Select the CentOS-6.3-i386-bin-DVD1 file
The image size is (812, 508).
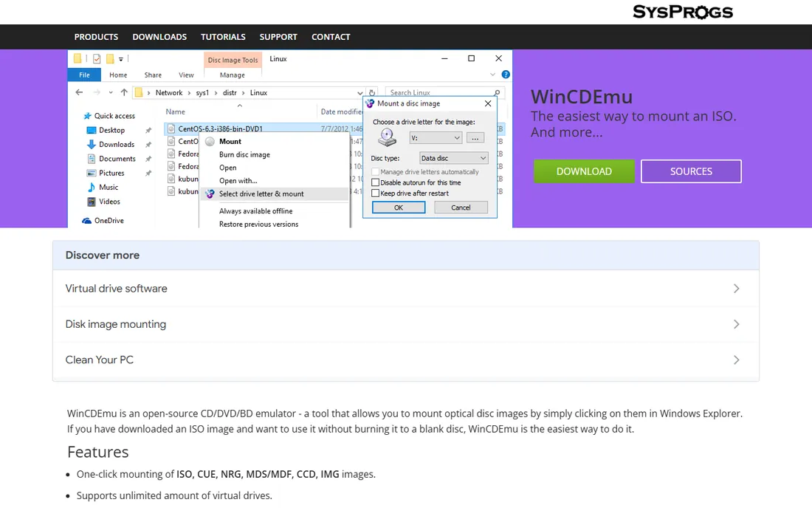[x=220, y=129]
